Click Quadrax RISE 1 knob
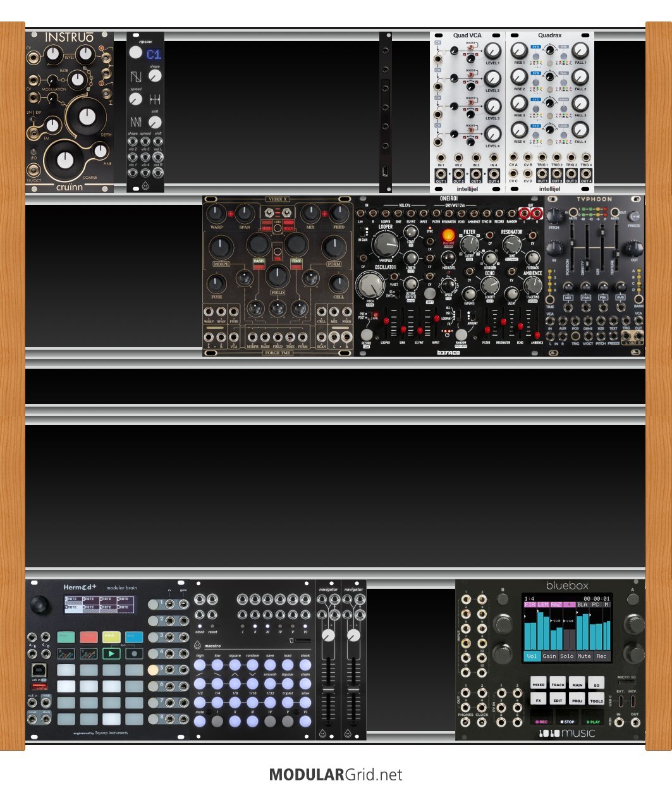The height and width of the screenshot is (788, 672). 519,50
